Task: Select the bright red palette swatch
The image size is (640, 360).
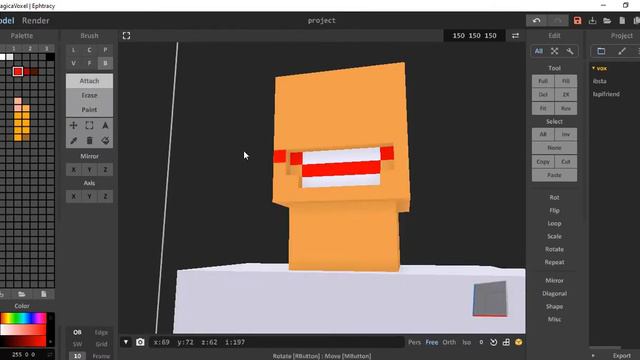Action: [18, 71]
